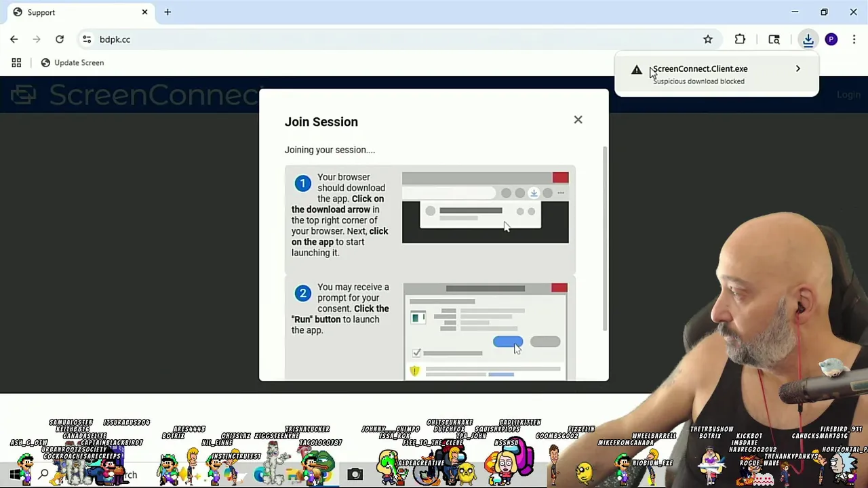Click the blocked ScreenConnect.Client.exe download entry

click(x=716, y=75)
